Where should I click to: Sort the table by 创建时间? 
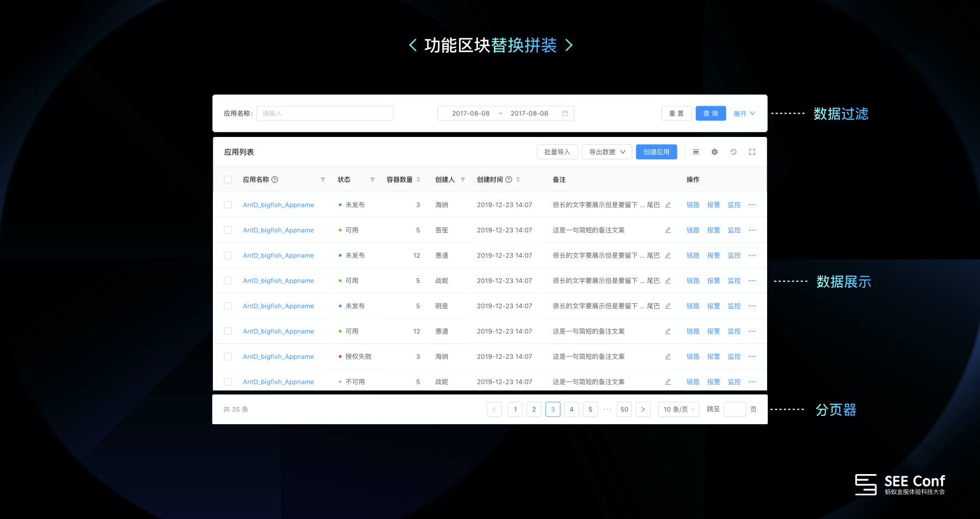coord(518,180)
